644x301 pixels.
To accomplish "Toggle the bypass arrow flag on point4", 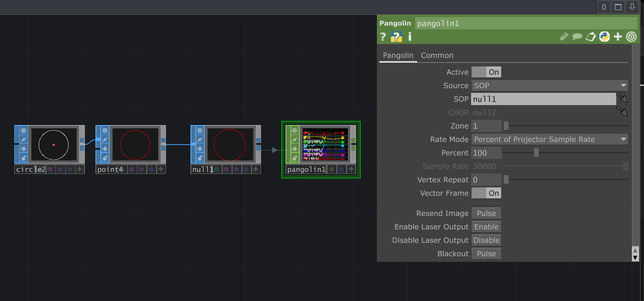I will [105, 149].
